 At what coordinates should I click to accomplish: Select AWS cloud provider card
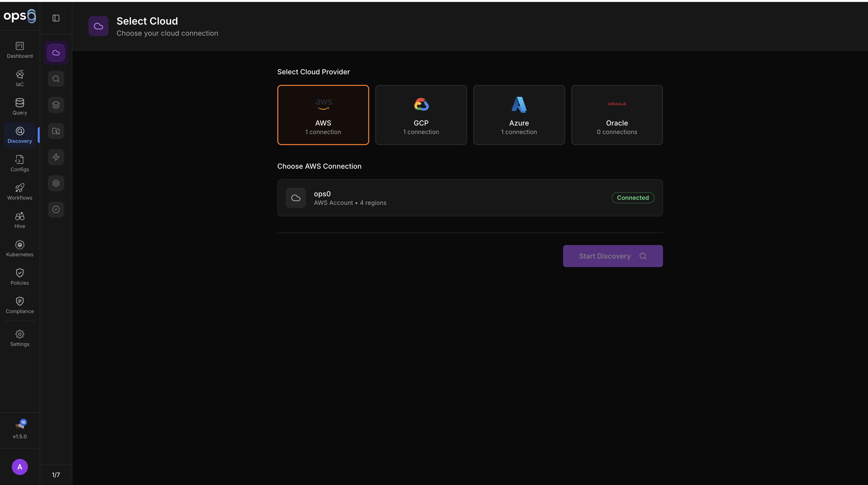coord(323,115)
